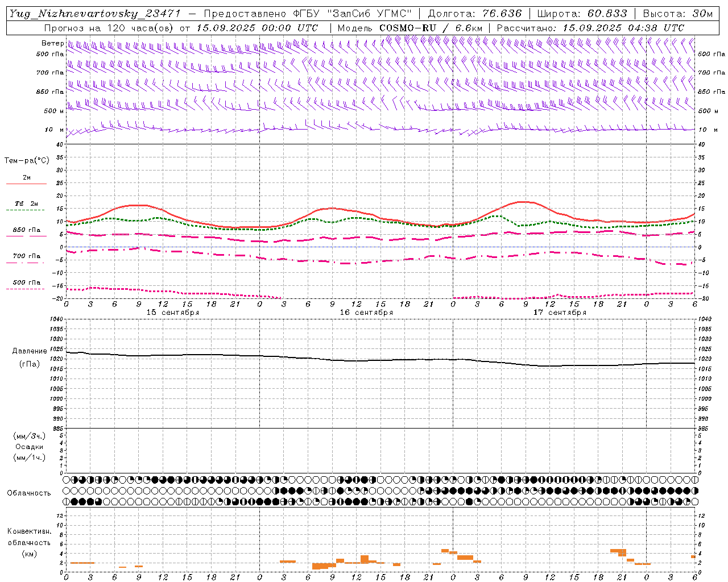Click the forecast start 15.09.2025 00:00 UTC
728x582 pixels.
tap(257, 28)
